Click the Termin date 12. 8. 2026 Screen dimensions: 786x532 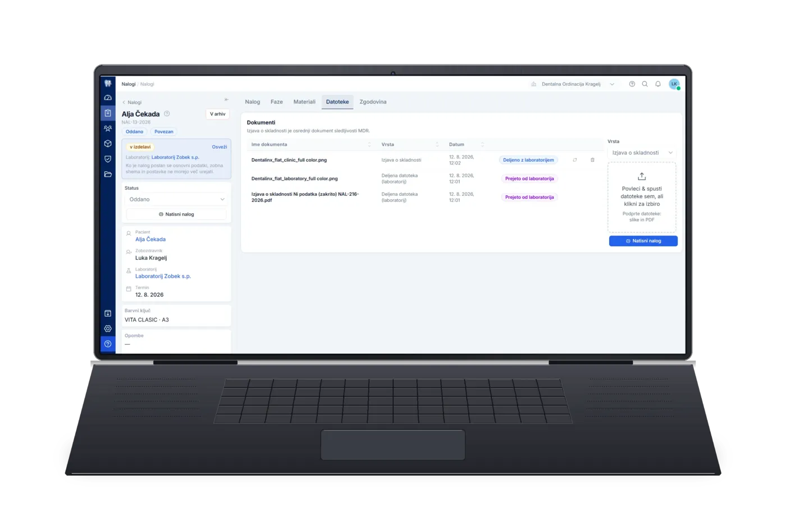pyautogui.click(x=149, y=295)
